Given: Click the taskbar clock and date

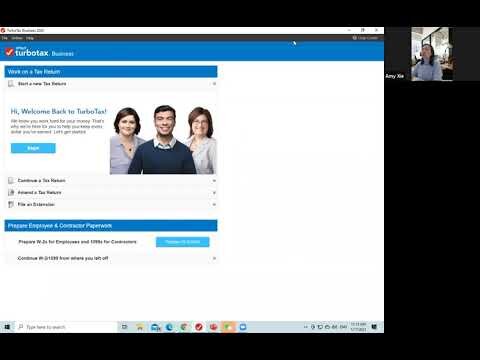Looking at the screenshot, I should [358, 327].
